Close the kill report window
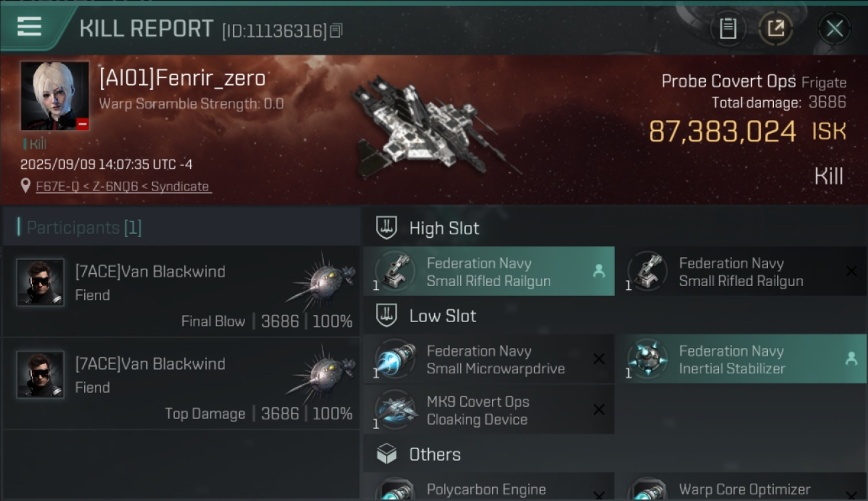The height and width of the screenshot is (501, 868). pos(834,29)
